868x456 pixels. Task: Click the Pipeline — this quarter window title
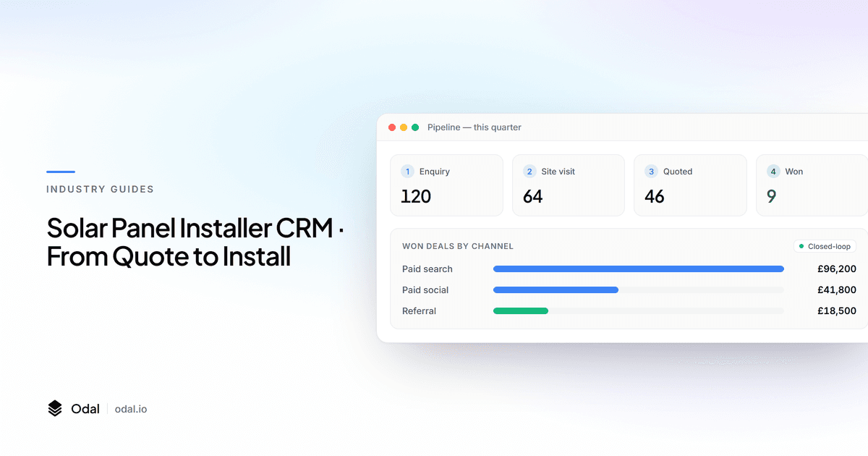(475, 127)
